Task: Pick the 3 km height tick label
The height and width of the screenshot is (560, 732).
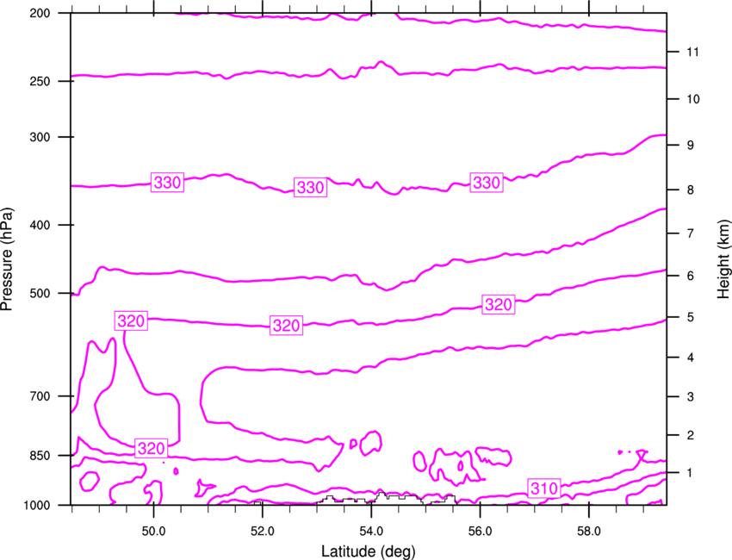Action: pos(690,397)
